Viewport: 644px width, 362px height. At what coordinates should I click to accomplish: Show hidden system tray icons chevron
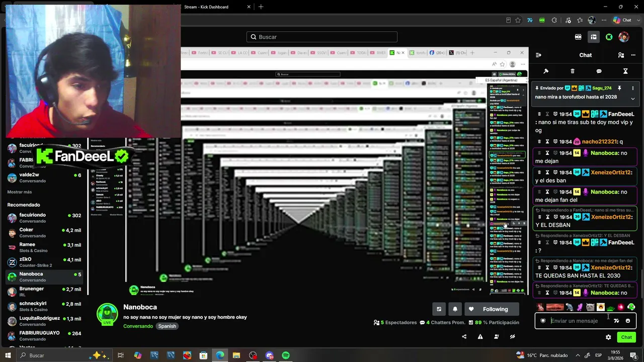[578, 355]
